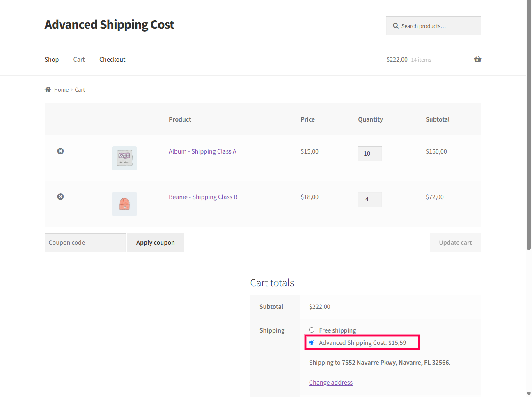Select the Free shipping radio button
This screenshot has width=532, height=397.
tap(312, 330)
